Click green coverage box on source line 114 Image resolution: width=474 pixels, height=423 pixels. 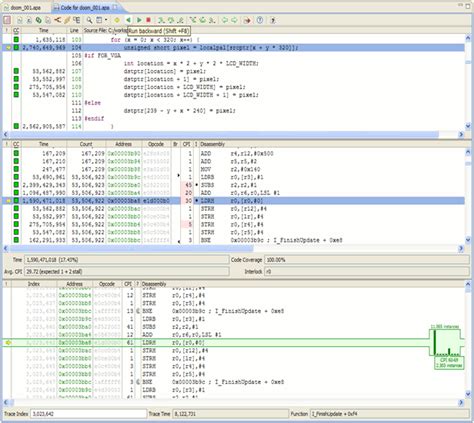pos(16,126)
